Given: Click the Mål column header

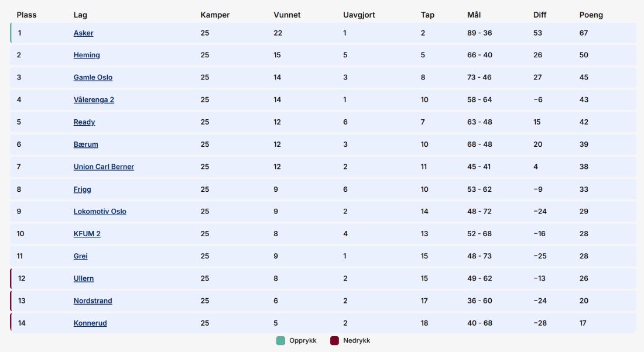Looking at the screenshot, I should [x=474, y=15].
